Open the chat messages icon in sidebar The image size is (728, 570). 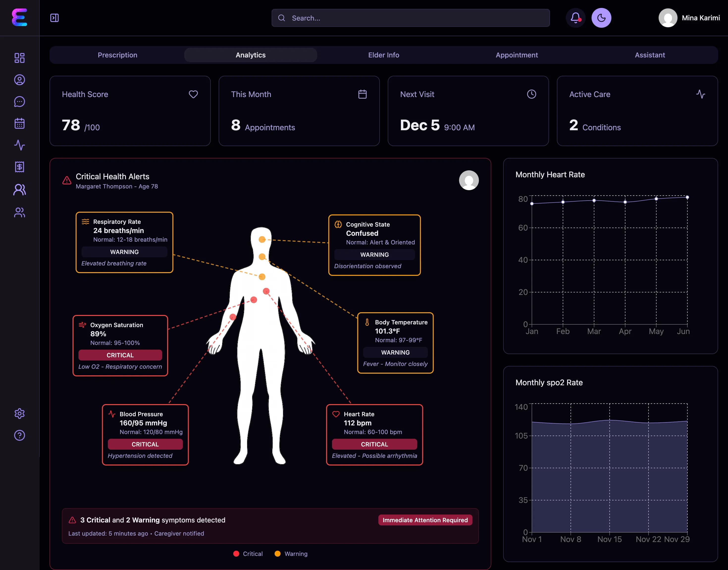19,102
